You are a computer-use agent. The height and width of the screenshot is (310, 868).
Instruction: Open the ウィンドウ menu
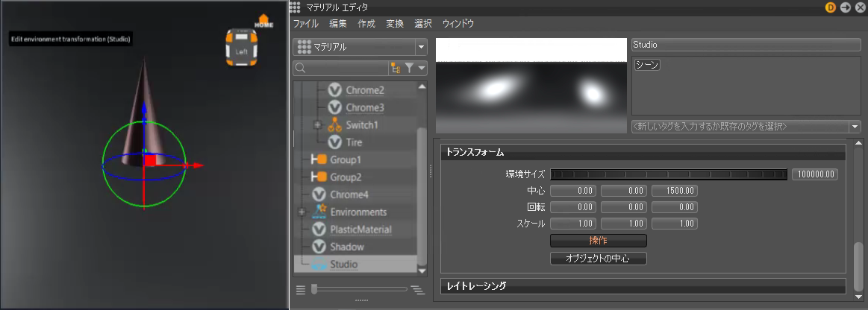pos(458,24)
